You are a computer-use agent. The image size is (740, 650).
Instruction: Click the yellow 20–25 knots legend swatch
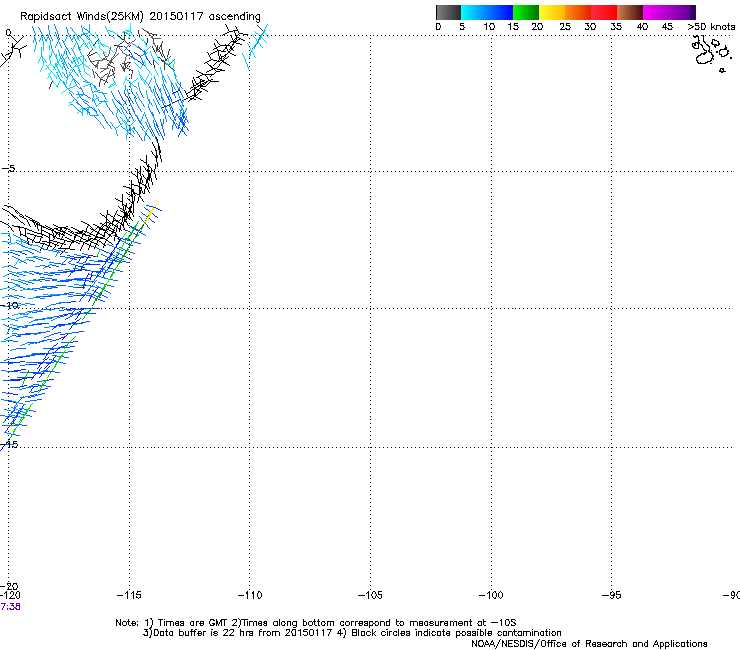(x=552, y=12)
